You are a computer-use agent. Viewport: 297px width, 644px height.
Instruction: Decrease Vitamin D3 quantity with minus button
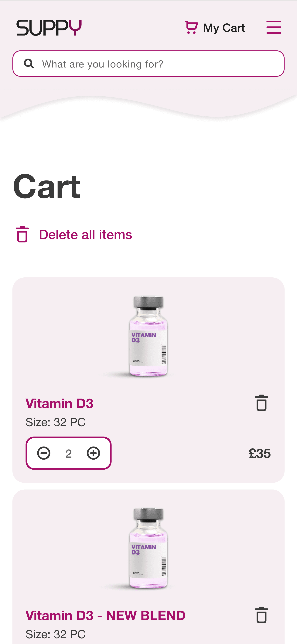(x=44, y=453)
